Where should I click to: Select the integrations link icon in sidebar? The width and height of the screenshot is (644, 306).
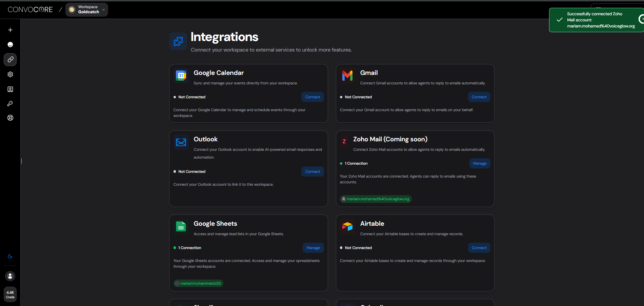coord(10,60)
